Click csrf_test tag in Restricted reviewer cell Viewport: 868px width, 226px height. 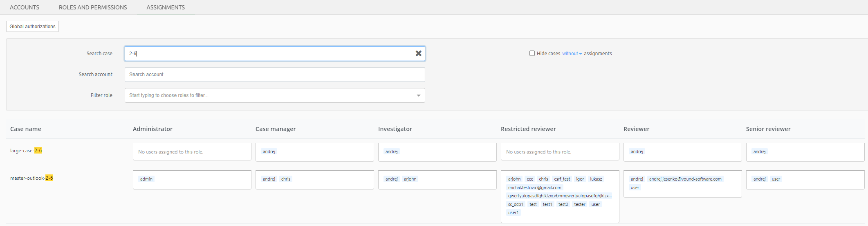[x=562, y=179]
